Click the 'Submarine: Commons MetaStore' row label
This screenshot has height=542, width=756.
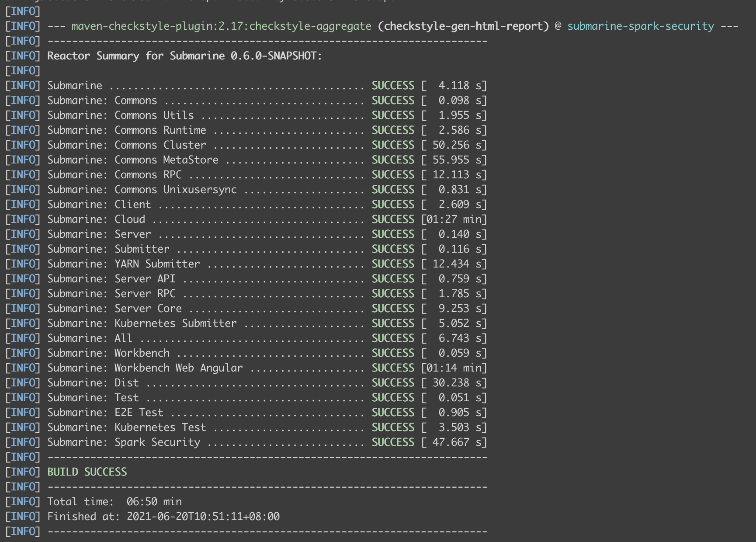[133, 160]
